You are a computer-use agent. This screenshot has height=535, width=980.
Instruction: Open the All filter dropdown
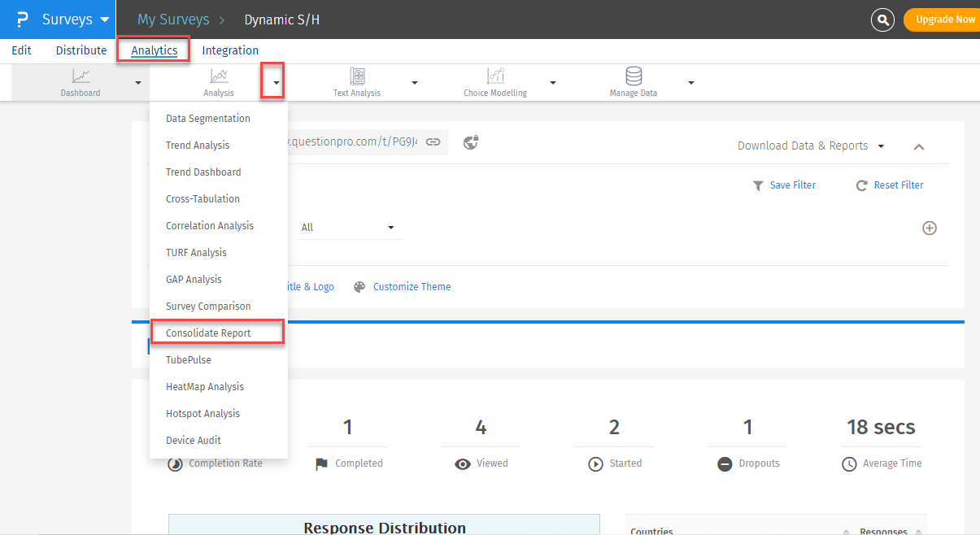[x=348, y=228]
